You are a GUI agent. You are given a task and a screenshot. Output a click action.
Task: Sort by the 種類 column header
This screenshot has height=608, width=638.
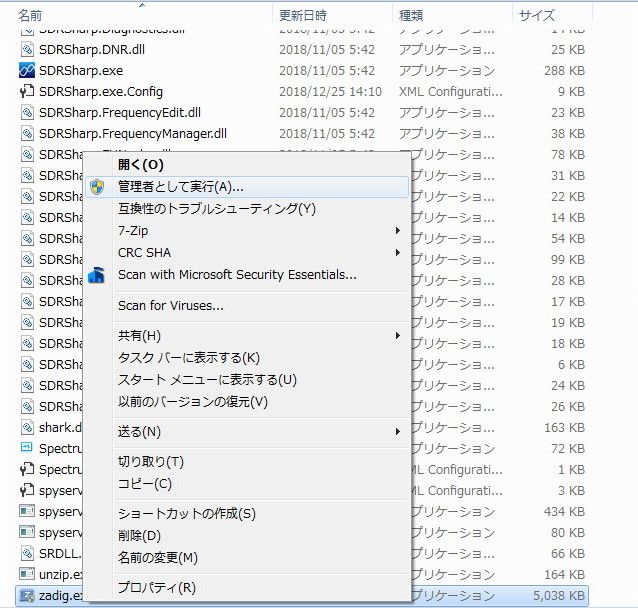411,15
